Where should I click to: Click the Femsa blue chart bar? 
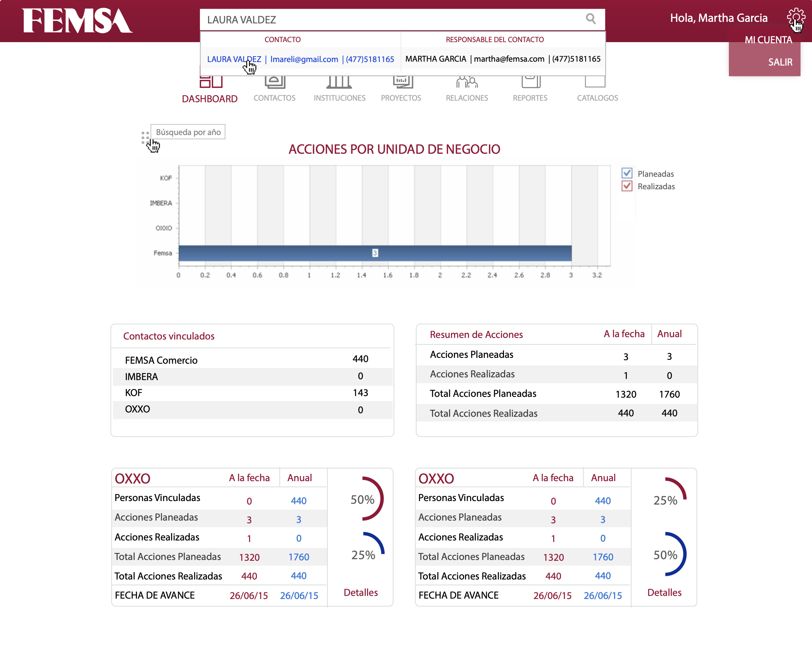375,253
